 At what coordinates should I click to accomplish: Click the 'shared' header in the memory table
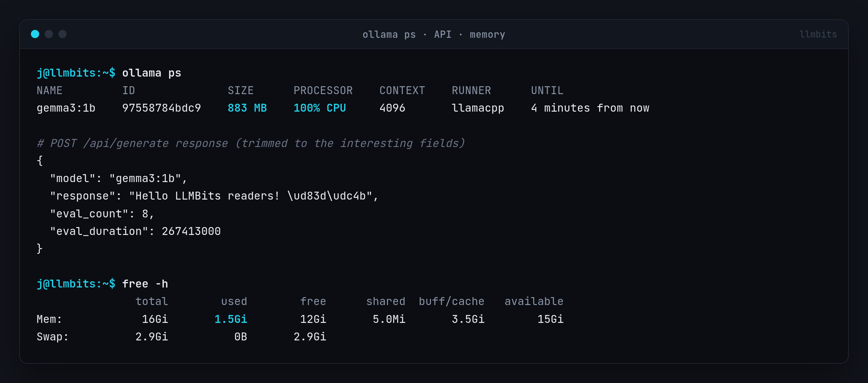click(386, 301)
